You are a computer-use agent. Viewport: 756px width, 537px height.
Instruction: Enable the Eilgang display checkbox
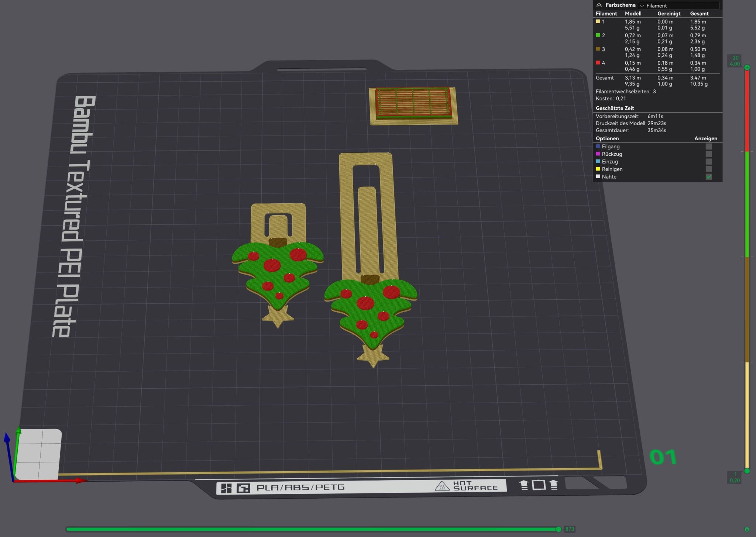(x=708, y=147)
